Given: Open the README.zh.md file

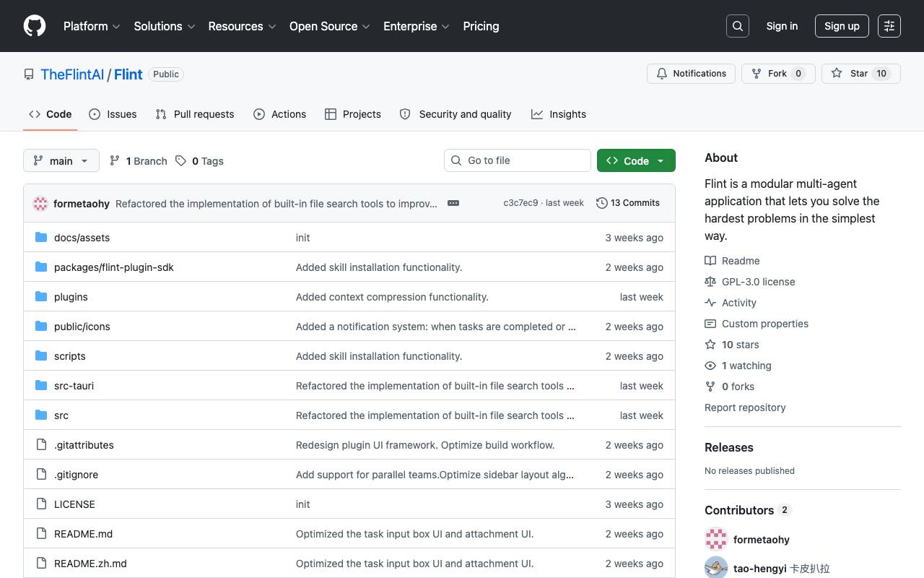Looking at the screenshot, I should click(x=90, y=564).
